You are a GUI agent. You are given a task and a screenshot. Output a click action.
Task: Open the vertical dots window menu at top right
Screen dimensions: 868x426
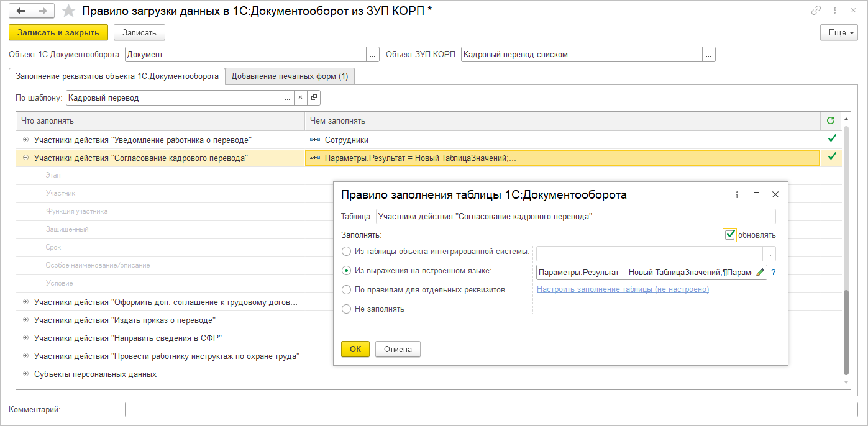click(833, 11)
